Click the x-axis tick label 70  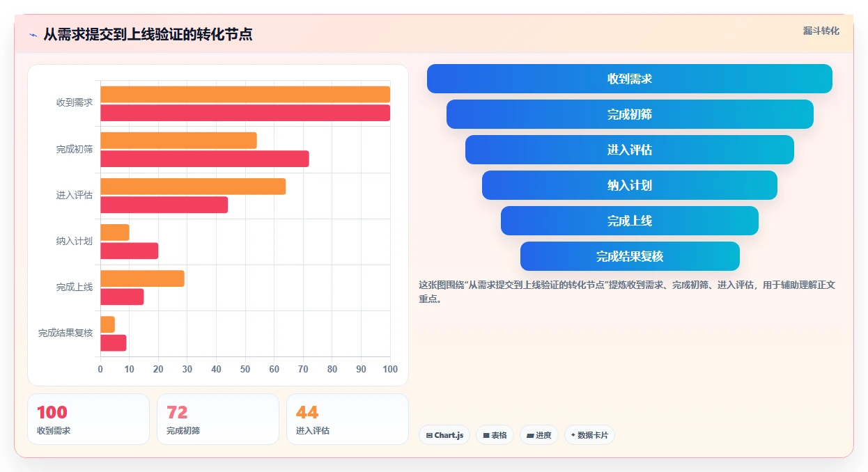pos(303,369)
